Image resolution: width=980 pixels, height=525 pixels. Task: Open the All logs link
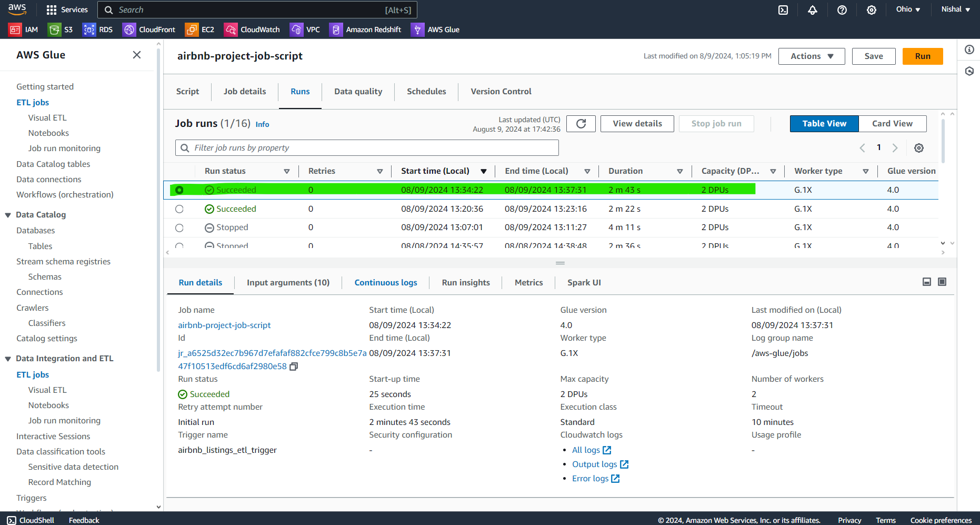(592, 450)
